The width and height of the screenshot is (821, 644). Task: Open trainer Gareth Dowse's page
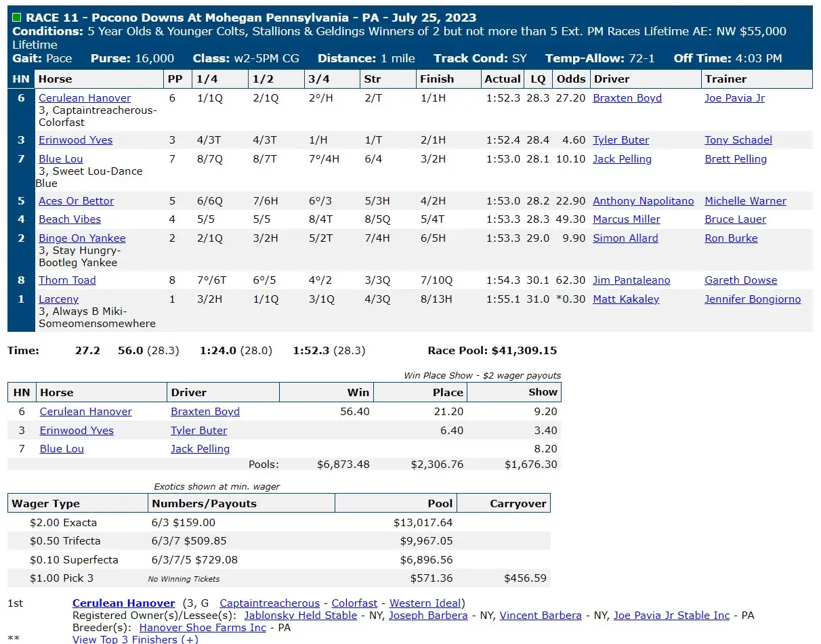pos(741,280)
